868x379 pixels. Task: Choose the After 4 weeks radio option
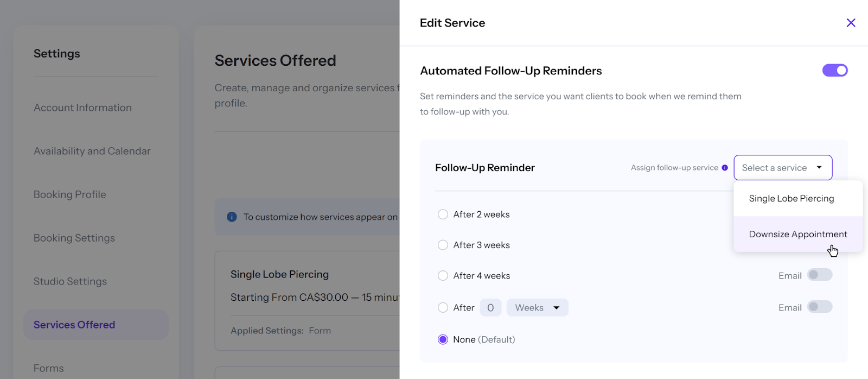click(443, 276)
